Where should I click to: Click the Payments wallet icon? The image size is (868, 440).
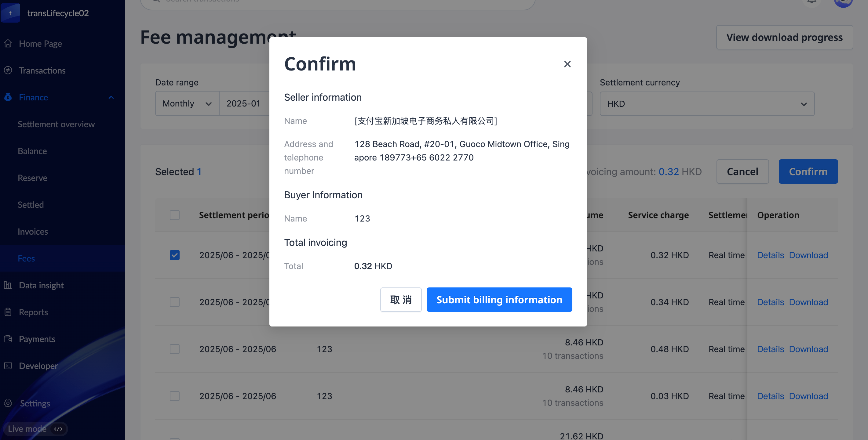[8, 339]
